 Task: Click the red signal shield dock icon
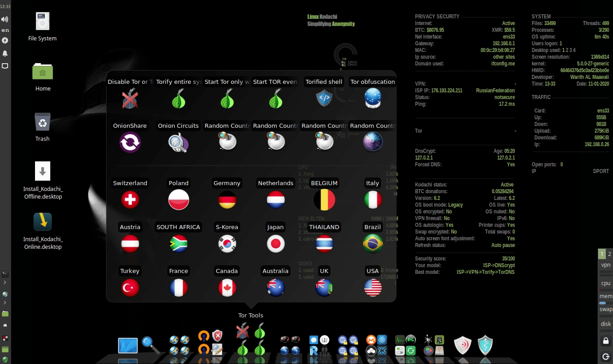[x=463, y=345]
